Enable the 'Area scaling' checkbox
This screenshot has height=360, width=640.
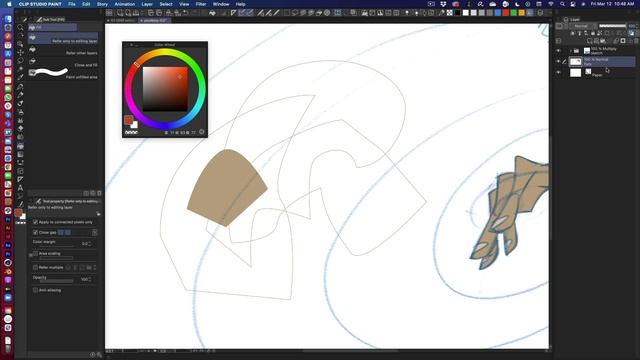point(35,253)
